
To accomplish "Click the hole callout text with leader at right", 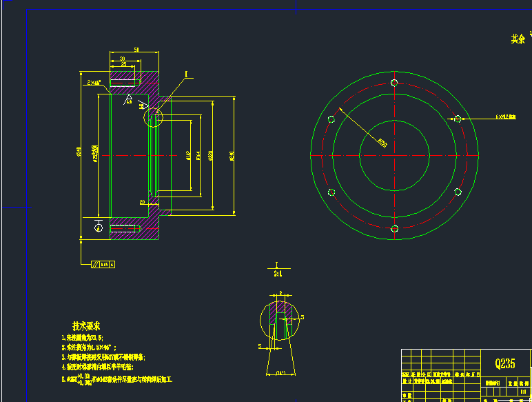I will [506, 117].
